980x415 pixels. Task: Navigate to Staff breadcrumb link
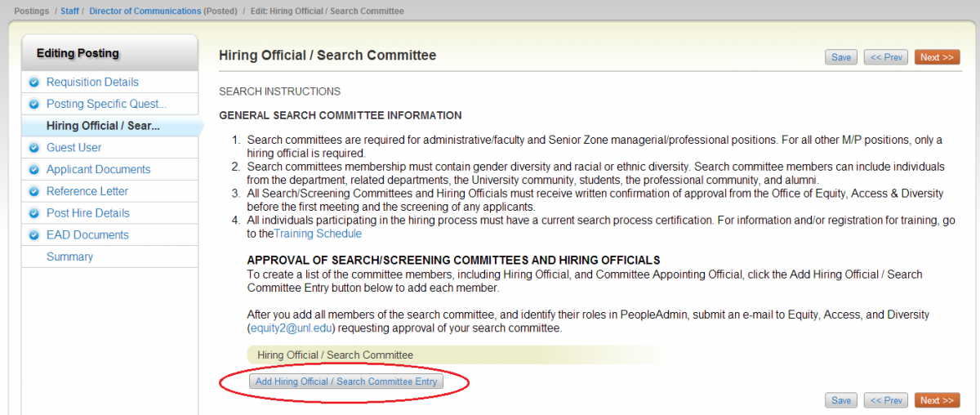[x=70, y=11]
